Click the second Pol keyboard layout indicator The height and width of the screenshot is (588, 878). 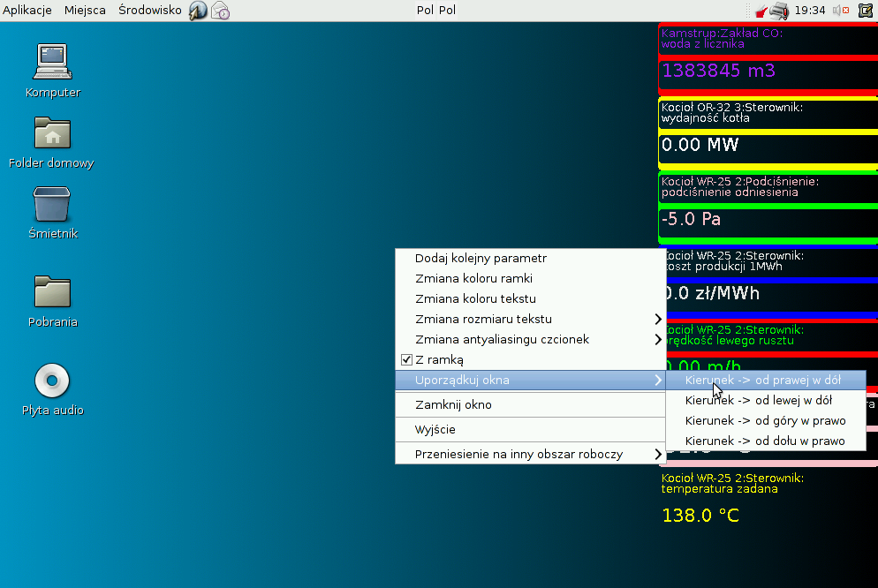(447, 10)
